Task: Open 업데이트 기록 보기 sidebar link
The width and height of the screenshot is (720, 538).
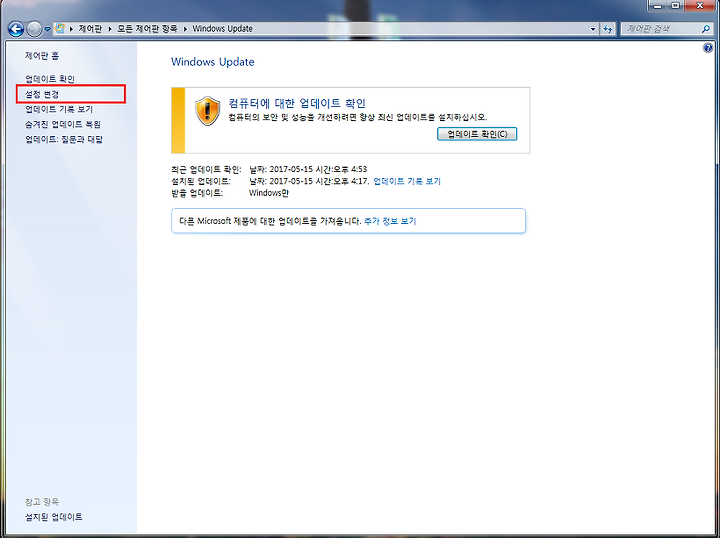Action: point(59,109)
